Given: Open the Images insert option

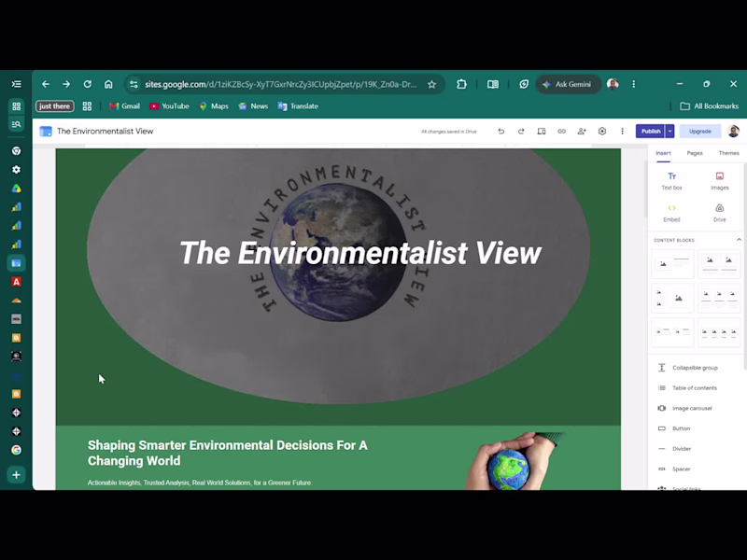Looking at the screenshot, I should [719, 181].
